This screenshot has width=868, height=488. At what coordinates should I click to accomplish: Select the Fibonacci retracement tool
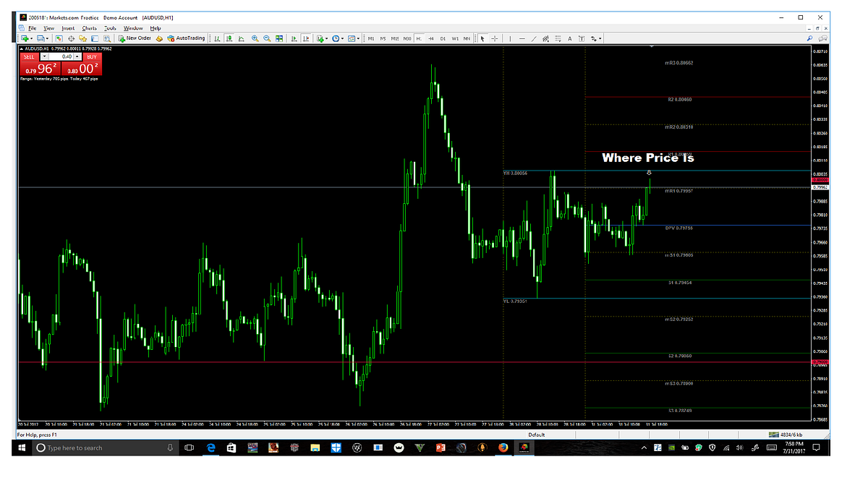click(558, 38)
